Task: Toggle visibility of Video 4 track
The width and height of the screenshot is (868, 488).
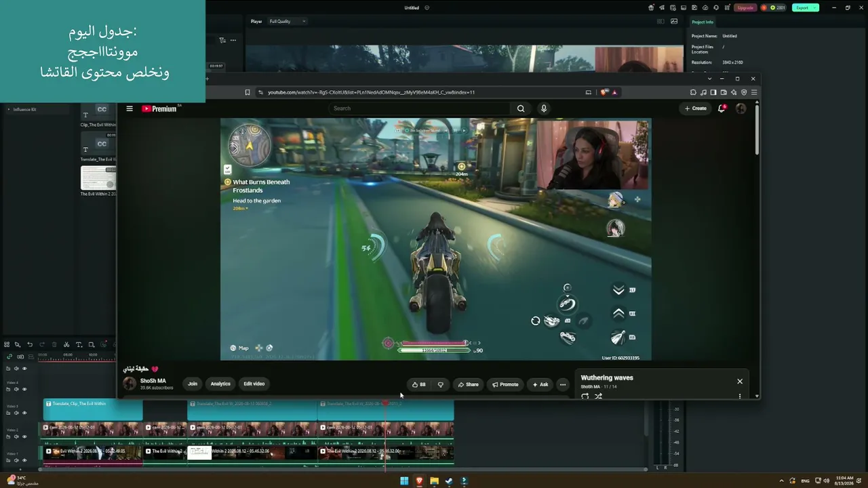Action: click(x=24, y=389)
